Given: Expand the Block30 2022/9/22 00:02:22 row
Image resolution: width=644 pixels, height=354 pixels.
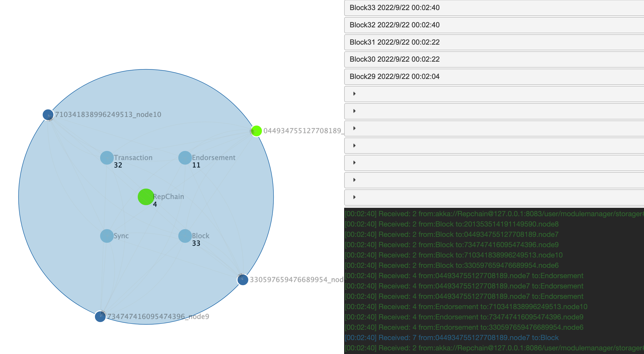Looking at the screenshot, I should pyautogui.click(x=494, y=59).
